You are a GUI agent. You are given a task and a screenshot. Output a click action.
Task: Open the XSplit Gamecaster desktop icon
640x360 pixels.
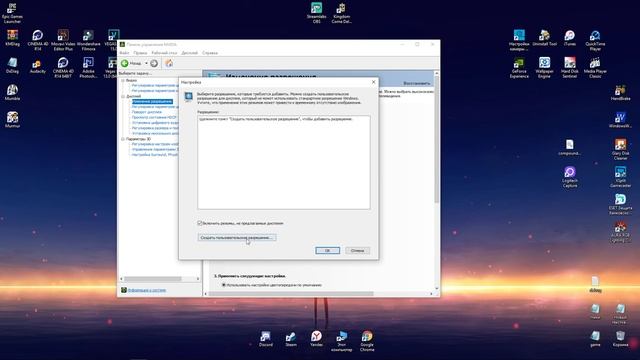(x=620, y=177)
